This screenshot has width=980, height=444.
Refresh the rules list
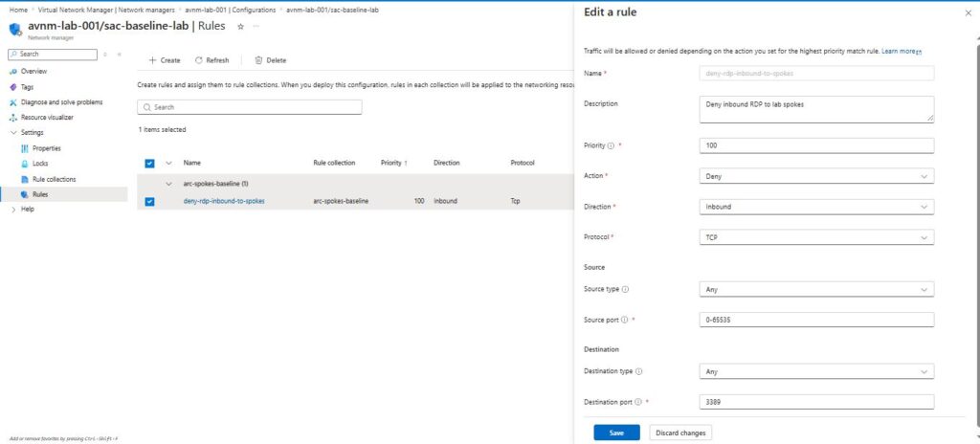(212, 60)
